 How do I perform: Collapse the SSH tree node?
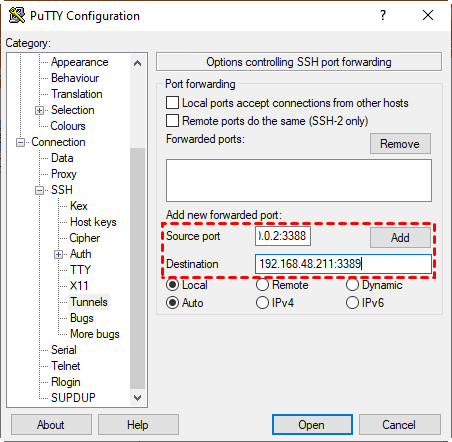39,190
